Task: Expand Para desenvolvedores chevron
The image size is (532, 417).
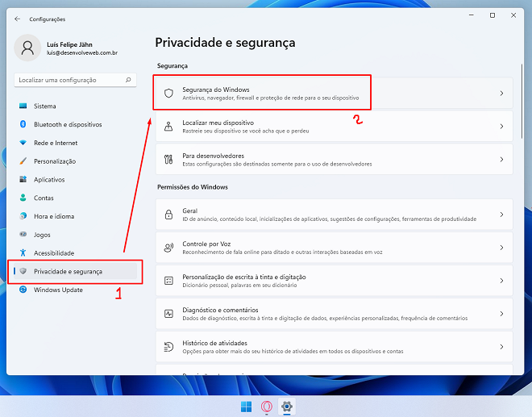Action: click(x=501, y=159)
